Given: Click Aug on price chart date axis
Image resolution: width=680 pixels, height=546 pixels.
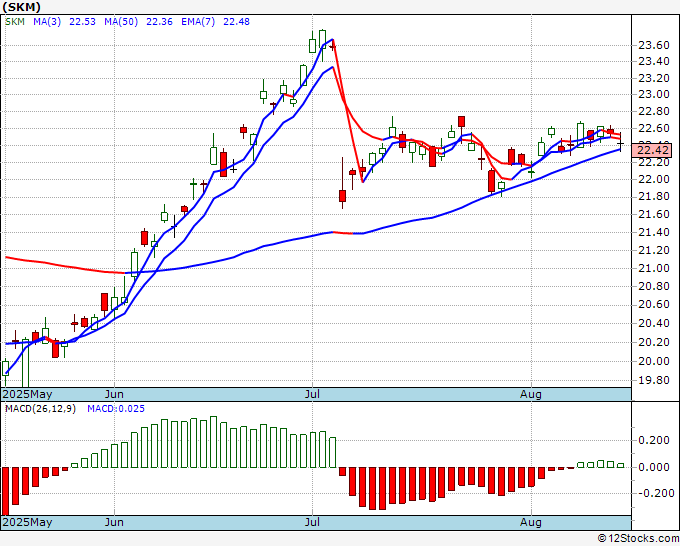Looking at the screenshot, I should (x=531, y=394).
